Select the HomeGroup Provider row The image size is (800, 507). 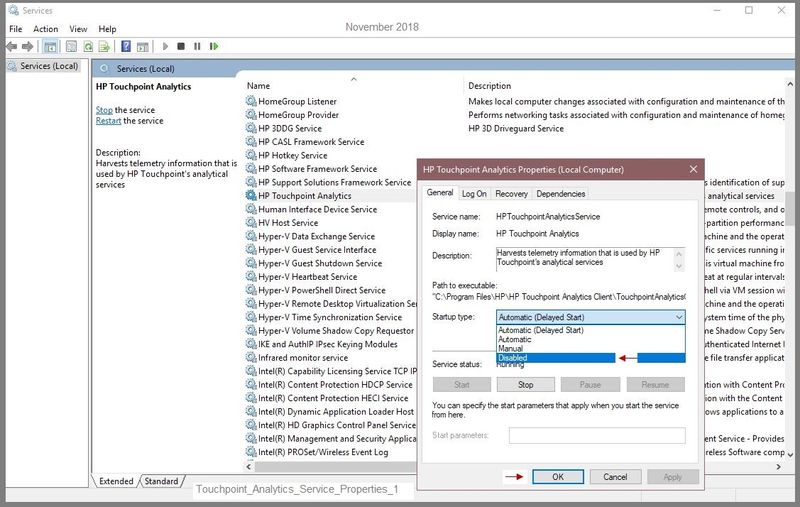298,115
